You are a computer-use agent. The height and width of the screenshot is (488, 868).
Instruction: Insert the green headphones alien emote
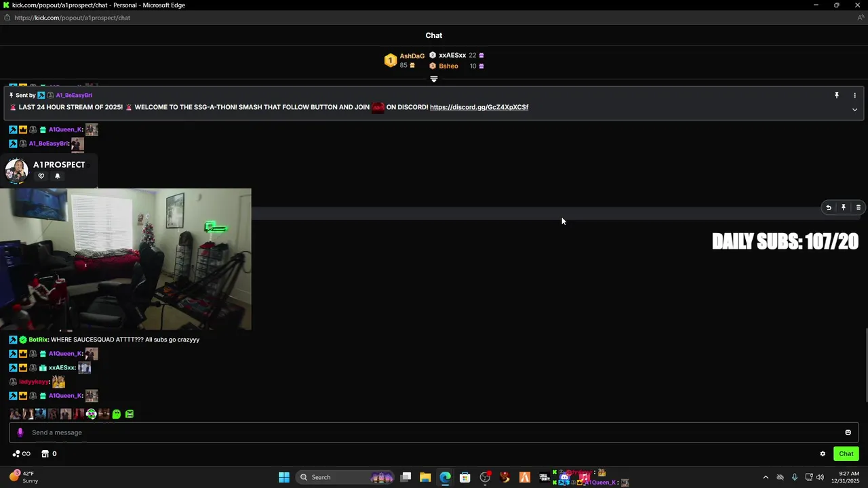(x=91, y=414)
